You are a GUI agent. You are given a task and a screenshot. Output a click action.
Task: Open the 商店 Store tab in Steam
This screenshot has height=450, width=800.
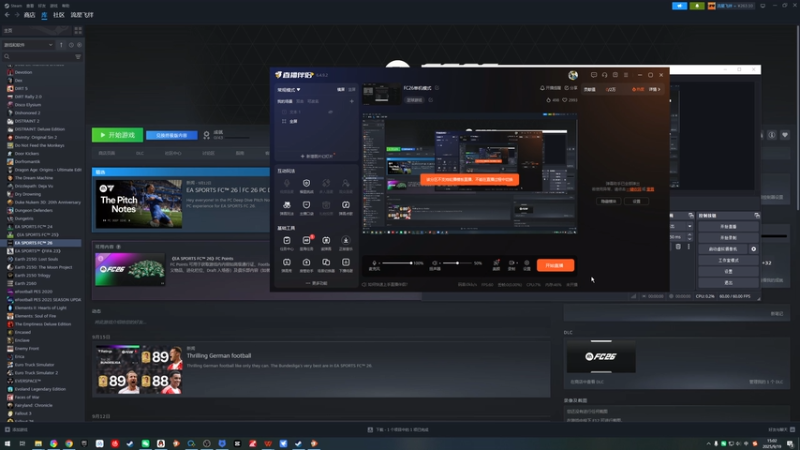tap(29, 15)
